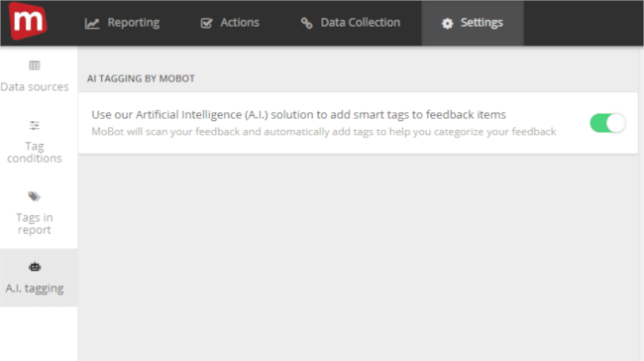Open the Reporting menu

coord(123,23)
